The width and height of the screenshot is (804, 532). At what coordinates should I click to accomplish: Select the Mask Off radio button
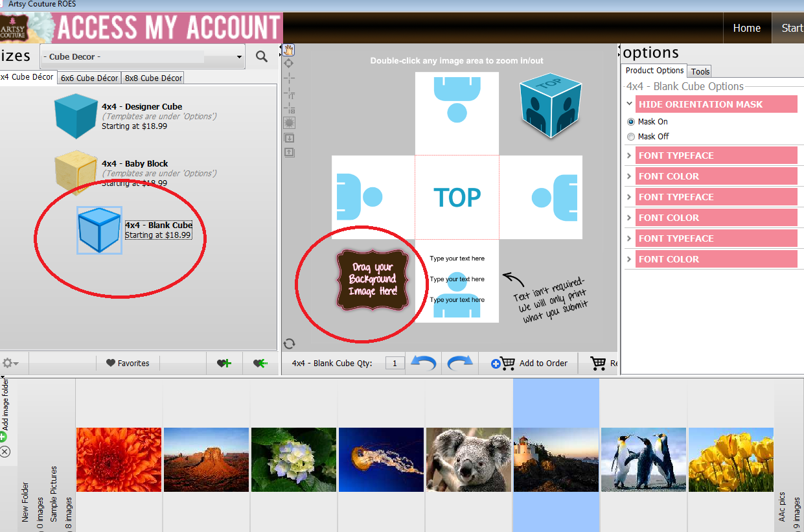pyautogui.click(x=631, y=137)
